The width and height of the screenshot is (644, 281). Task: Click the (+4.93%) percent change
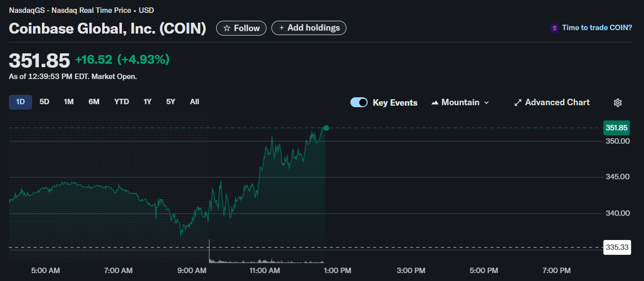tap(143, 60)
